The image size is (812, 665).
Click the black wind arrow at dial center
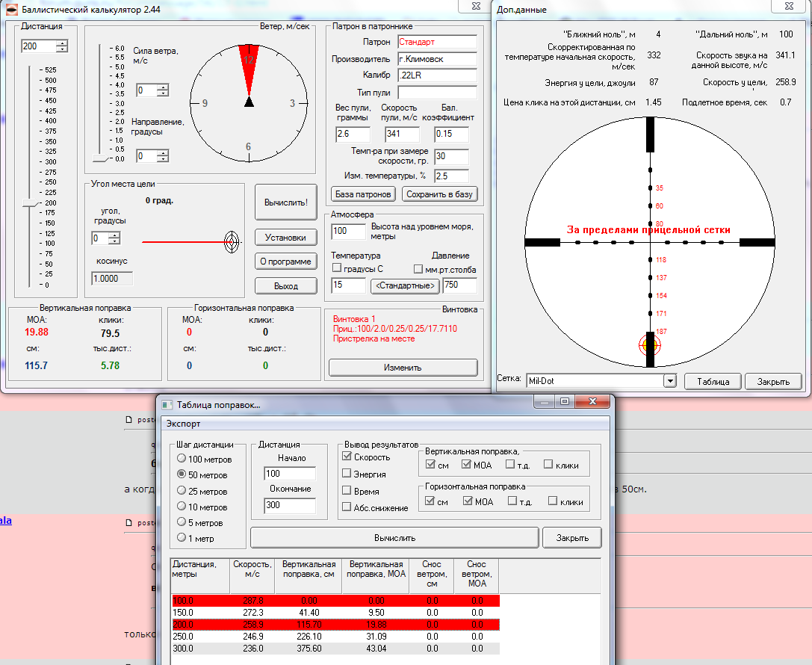pos(249,101)
